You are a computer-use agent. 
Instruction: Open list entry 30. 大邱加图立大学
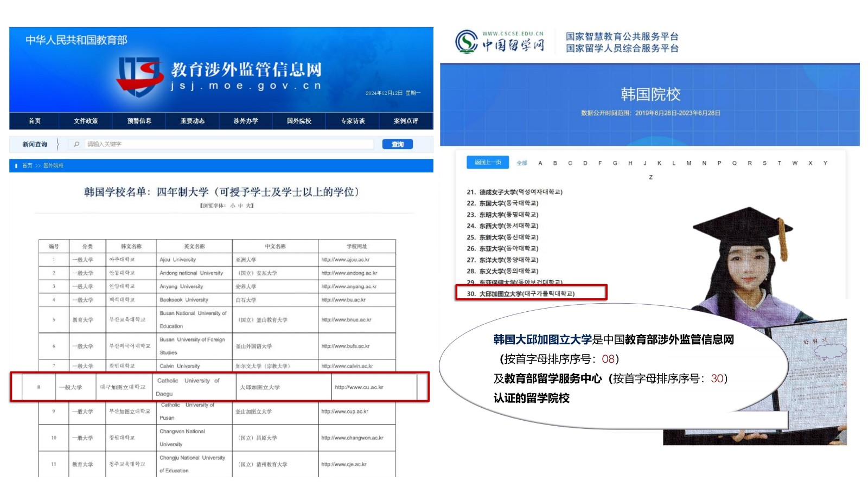(521, 294)
